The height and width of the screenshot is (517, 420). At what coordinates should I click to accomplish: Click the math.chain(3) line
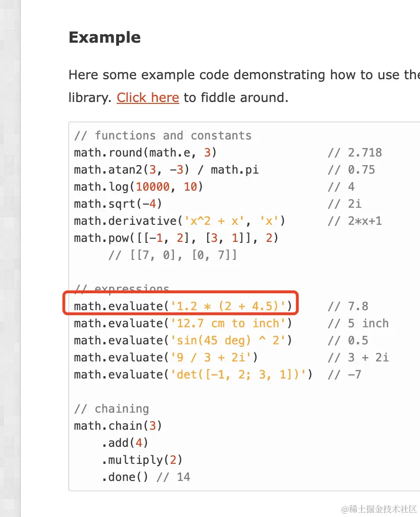click(x=118, y=426)
